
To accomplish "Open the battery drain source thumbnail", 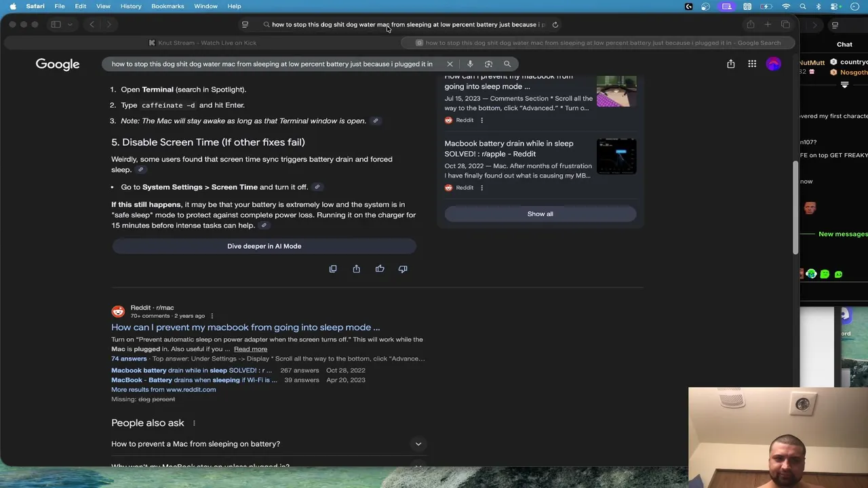I will [x=616, y=156].
